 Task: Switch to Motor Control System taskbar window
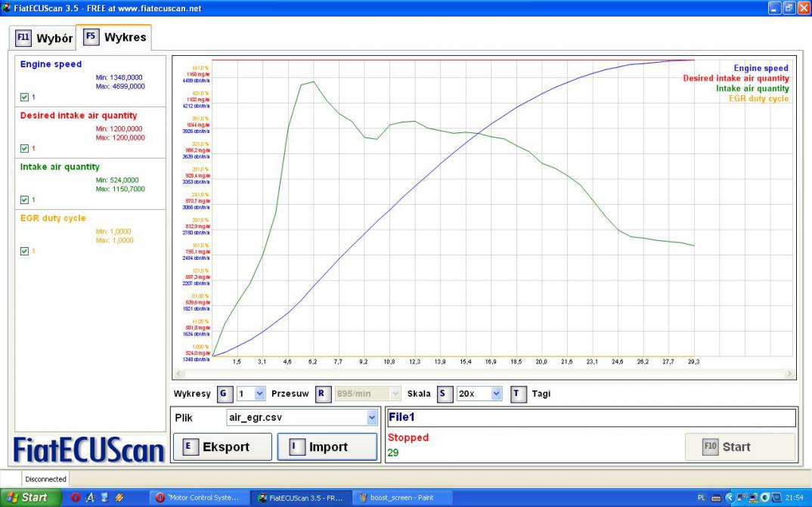click(x=198, y=498)
